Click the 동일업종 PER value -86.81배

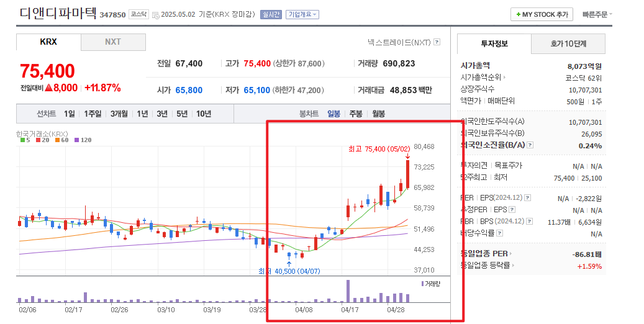(587, 254)
